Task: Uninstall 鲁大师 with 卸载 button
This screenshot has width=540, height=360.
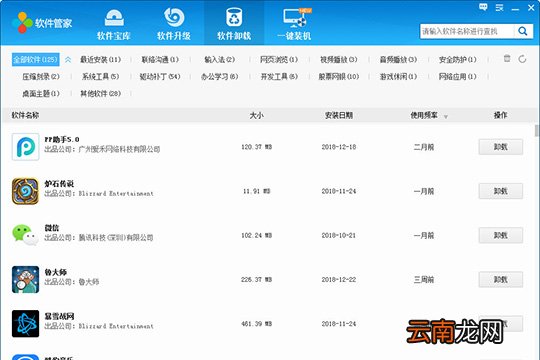Action: [501, 279]
